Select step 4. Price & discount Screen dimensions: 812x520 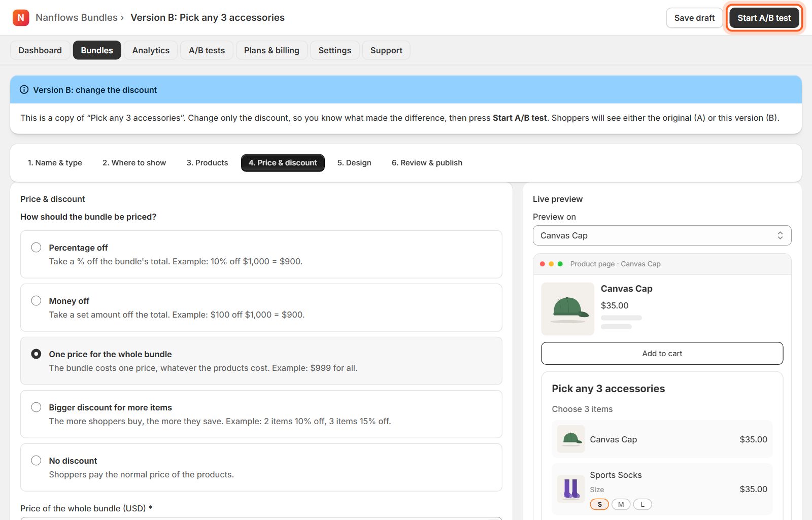tap(283, 163)
